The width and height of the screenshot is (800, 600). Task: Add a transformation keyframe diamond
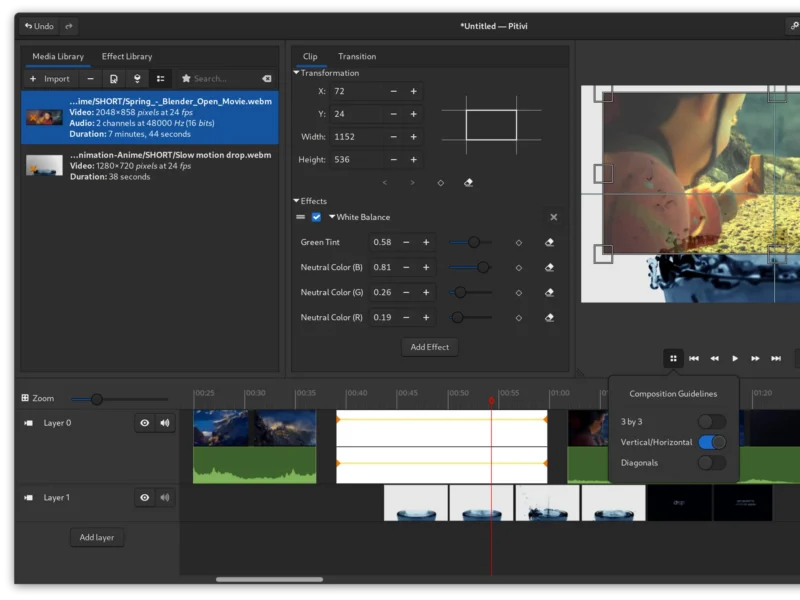click(441, 183)
